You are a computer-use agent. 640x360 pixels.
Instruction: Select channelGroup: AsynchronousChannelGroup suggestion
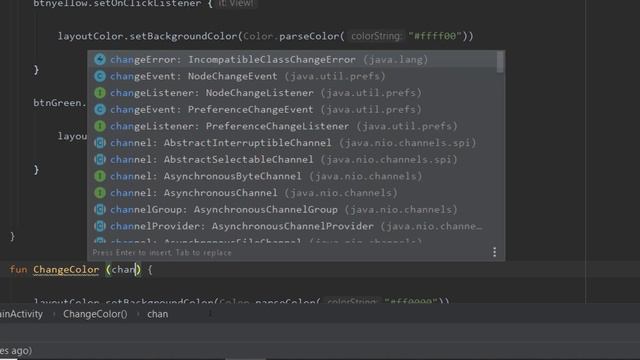click(x=292, y=210)
